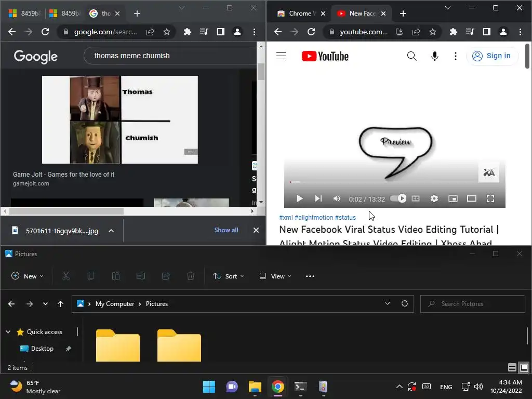Open Extensions puzzle icon in YouTube Chrome window

[x=453, y=32]
